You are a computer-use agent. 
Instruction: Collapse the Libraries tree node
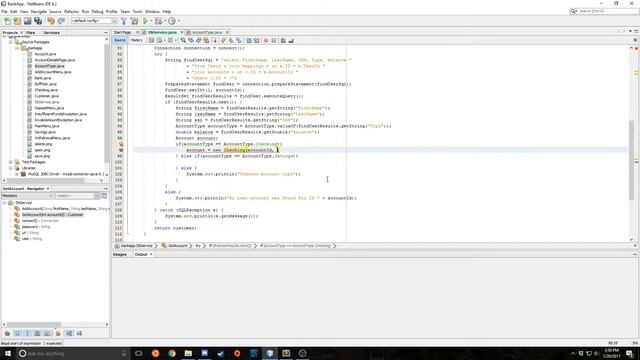(x=11, y=168)
